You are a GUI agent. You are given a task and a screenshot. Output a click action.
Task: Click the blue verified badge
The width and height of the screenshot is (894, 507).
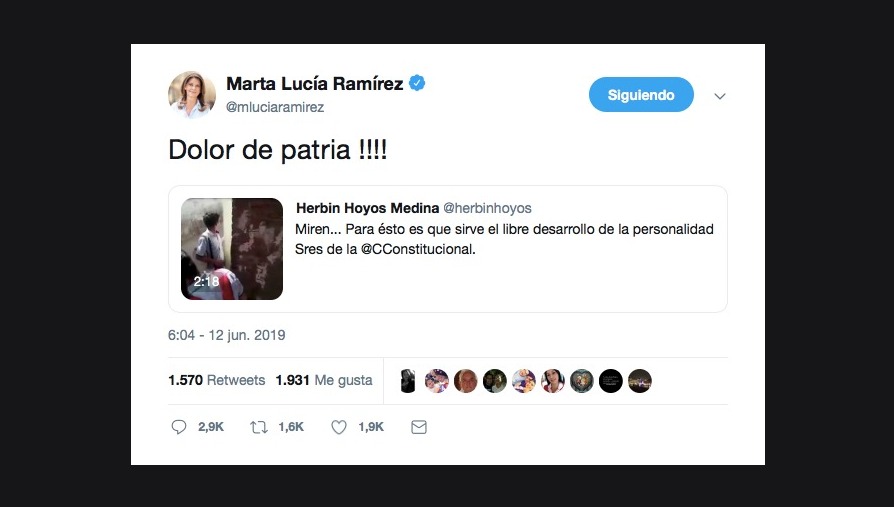[x=417, y=83]
